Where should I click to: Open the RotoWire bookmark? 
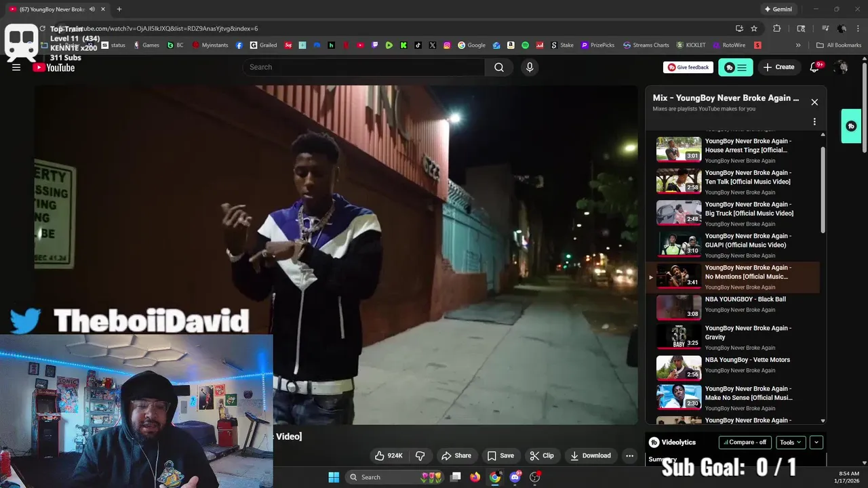click(730, 45)
